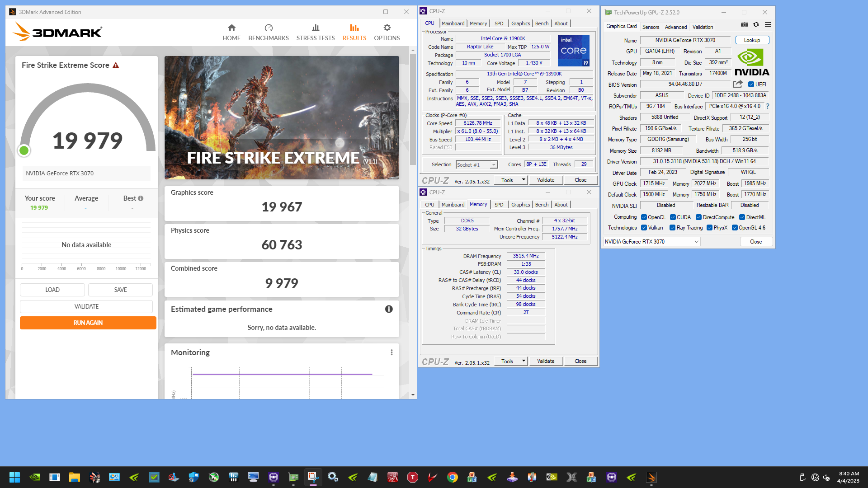Open GPU-Z hamburger menu

coord(768,24)
